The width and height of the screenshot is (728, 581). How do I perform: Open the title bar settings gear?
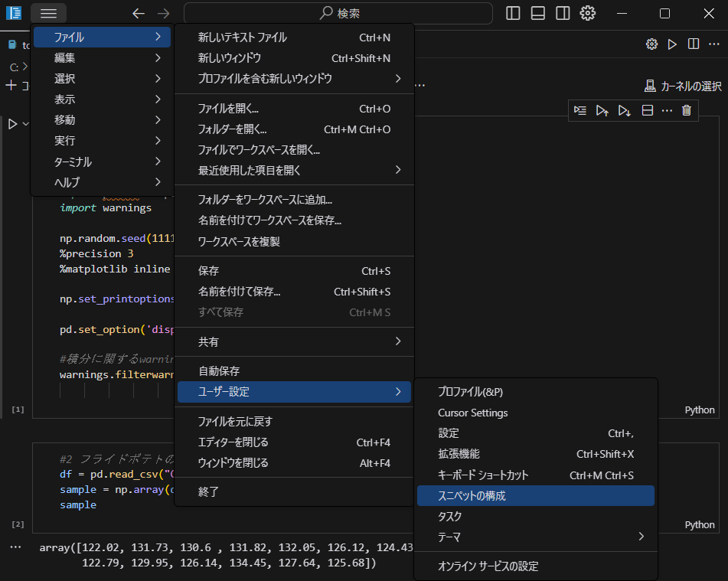click(x=588, y=13)
